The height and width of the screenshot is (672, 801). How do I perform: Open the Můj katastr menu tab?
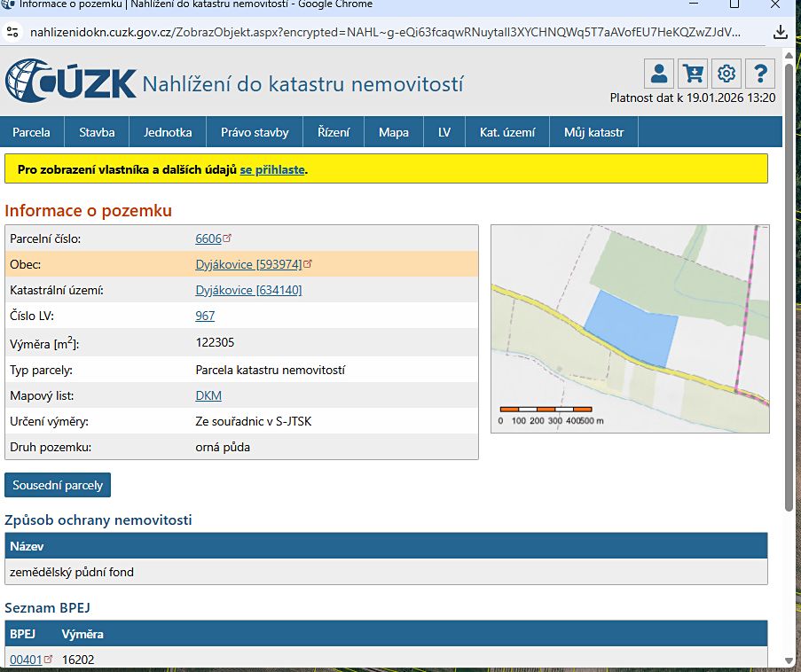pos(594,132)
